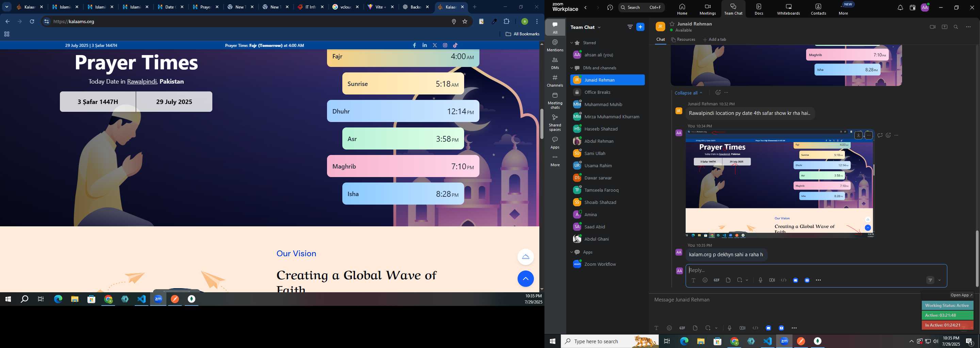The image size is (980, 348).
Task: Open Zoom Workflow app chat
Action: pos(607,264)
